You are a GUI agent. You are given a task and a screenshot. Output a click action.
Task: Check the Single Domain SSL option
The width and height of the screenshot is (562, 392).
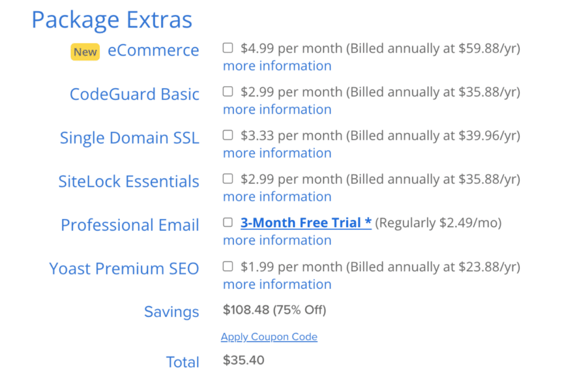[x=228, y=135]
